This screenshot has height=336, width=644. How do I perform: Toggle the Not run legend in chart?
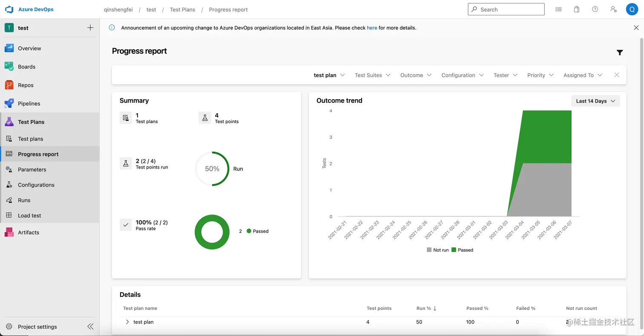point(437,250)
